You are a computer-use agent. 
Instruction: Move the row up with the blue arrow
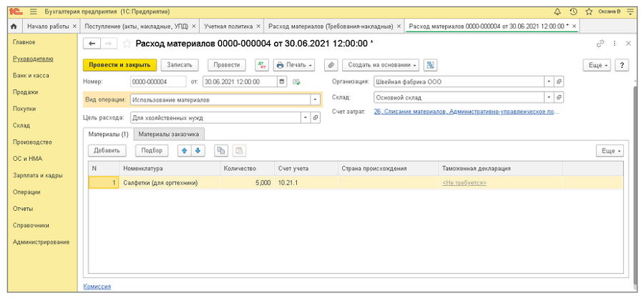(184, 151)
